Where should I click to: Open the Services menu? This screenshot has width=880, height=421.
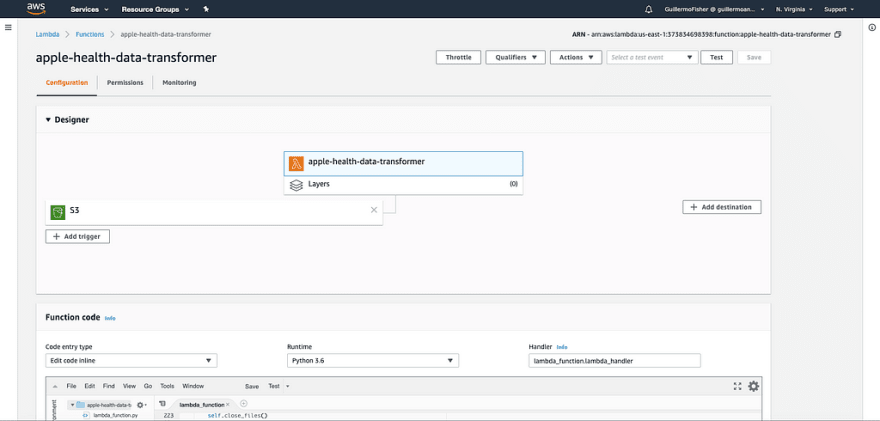89,10
